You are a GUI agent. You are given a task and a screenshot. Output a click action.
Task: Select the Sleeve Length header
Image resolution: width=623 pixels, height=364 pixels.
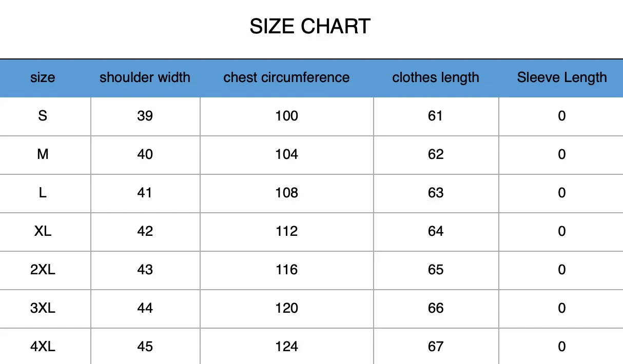pyautogui.click(x=561, y=78)
